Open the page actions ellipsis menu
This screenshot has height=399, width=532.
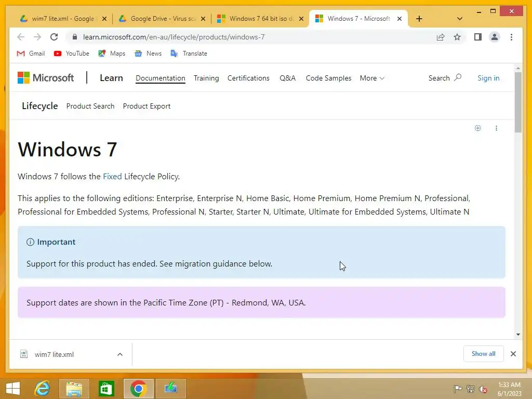[496, 128]
